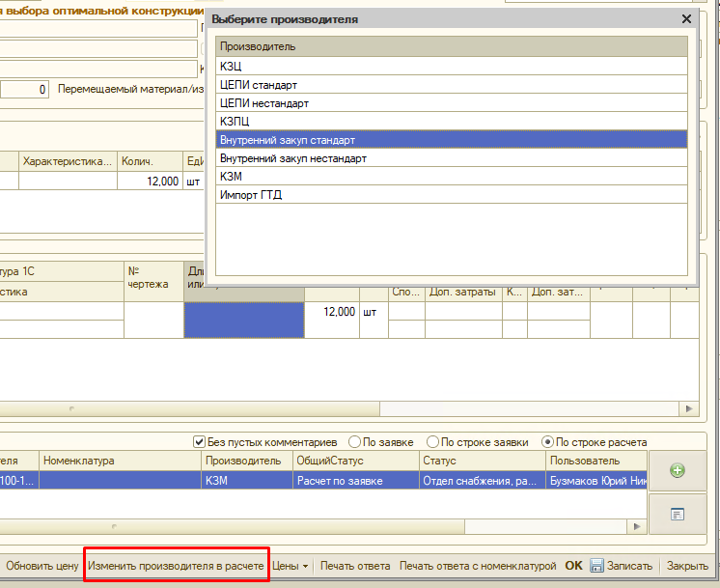This screenshot has width=720, height=588.
Task: Select the Бузмаков Юрий user cell
Action: [x=596, y=481]
